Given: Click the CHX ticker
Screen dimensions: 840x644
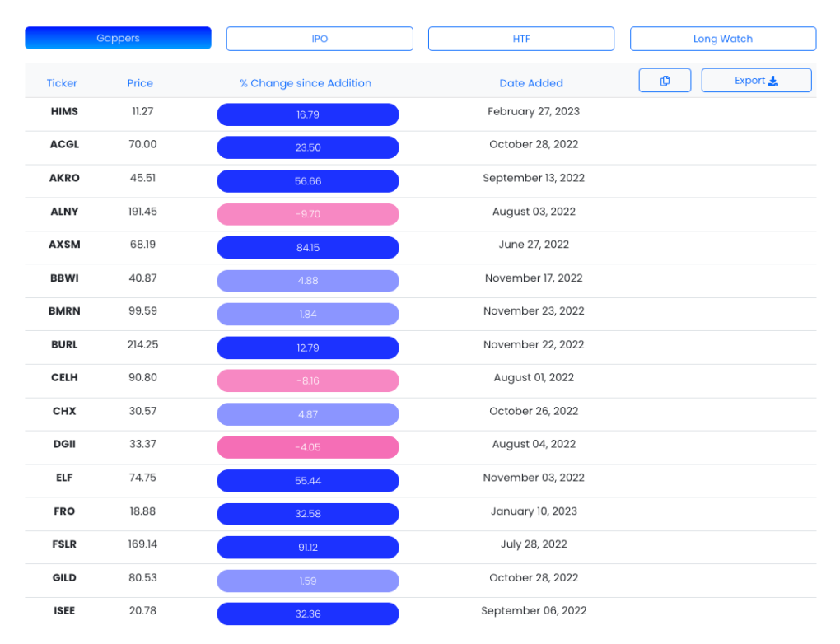Looking at the screenshot, I should pyautogui.click(x=64, y=411).
